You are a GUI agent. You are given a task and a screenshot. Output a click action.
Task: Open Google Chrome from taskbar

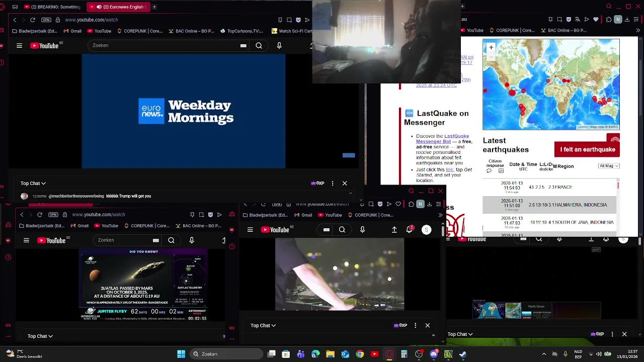pyautogui.click(x=360, y=354)
